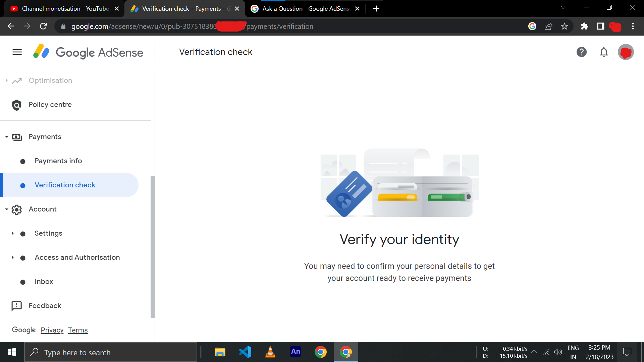Click the Payments info menu item
The width and height of the screenshot is (644, 362).
click(58, 161)
